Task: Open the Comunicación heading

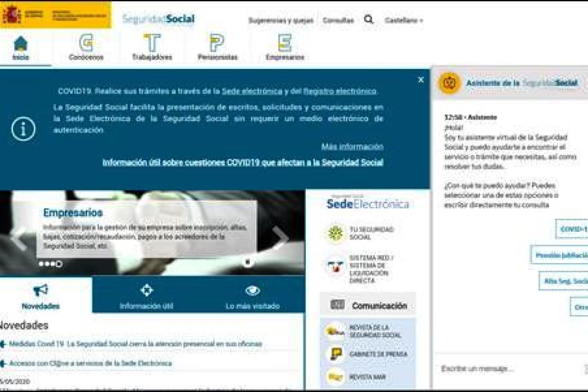Action: click(379, 305)
